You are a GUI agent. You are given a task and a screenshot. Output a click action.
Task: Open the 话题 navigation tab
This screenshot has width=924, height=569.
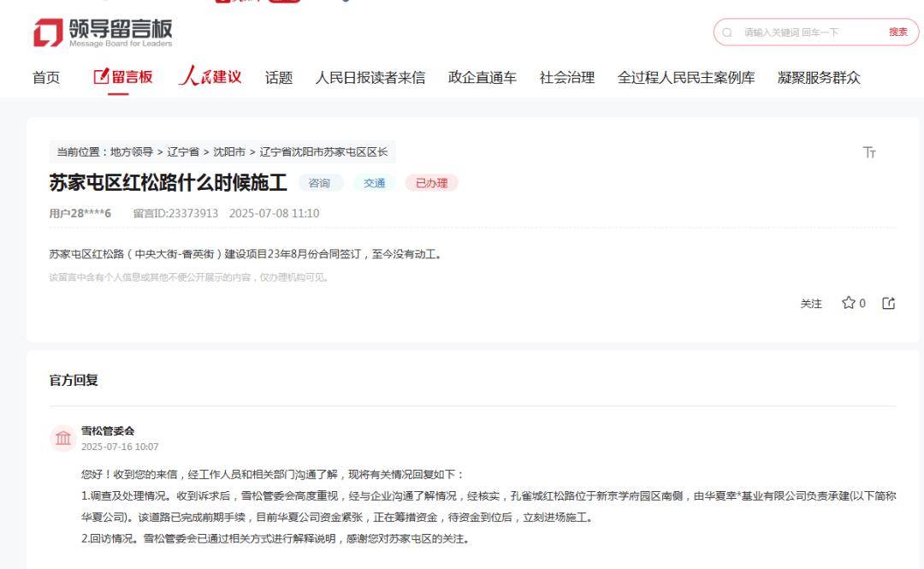point(278,78)
